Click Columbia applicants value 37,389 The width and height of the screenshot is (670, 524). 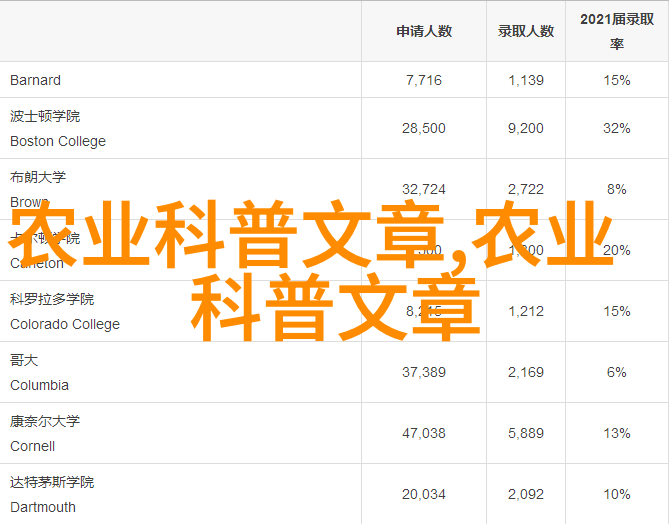pyautogui.click(x=424, y=372)
